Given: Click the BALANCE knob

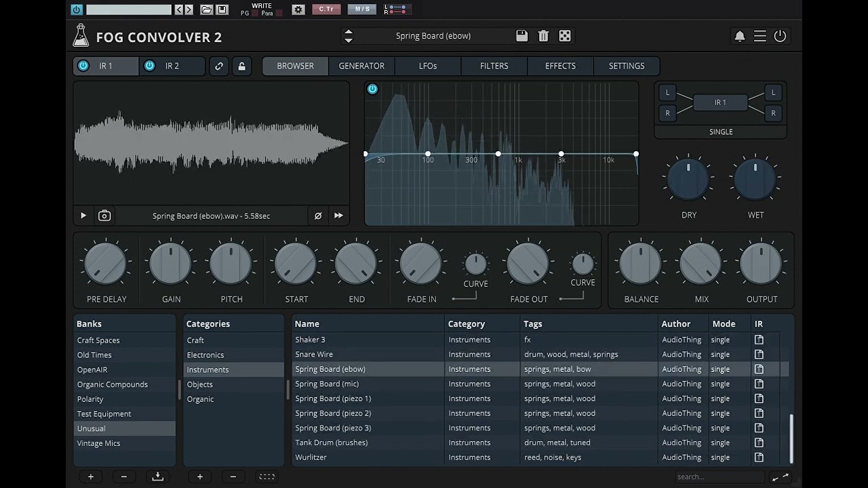Looking at the screenshot, I should (x=641, y=264).
